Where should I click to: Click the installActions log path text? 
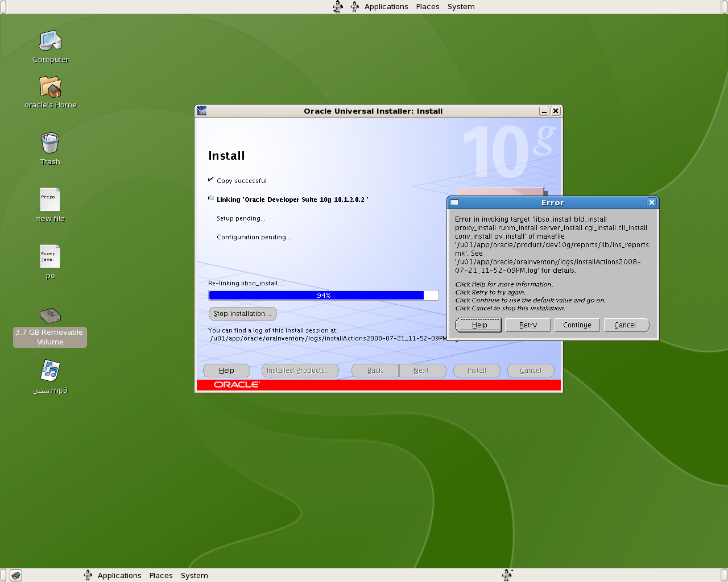coord(329,338)
